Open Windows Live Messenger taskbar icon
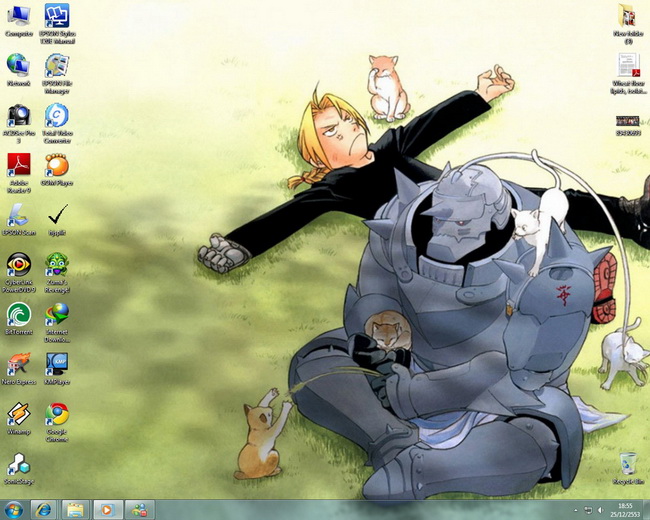This screenshot has width=650, height=520. click(140, 510)
